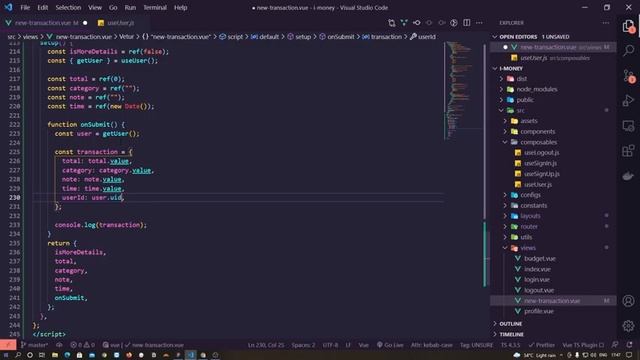Click Prettier status bar item

[x=541, y=345]
